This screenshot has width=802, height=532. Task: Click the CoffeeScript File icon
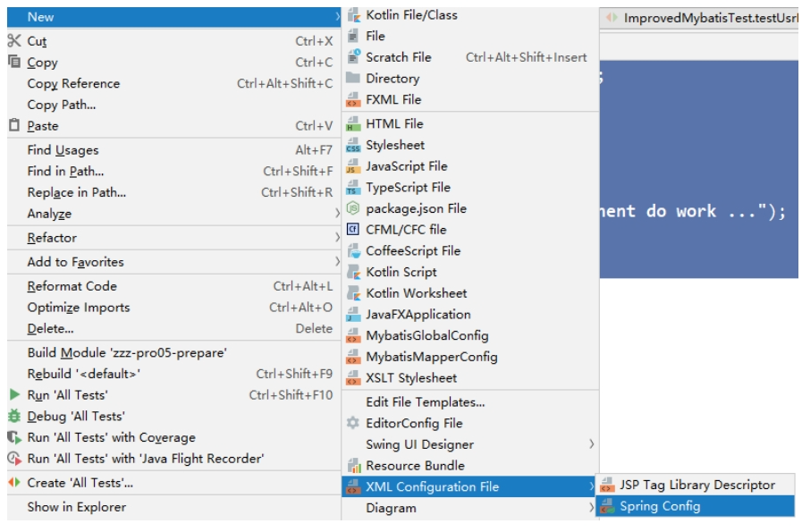353,251
